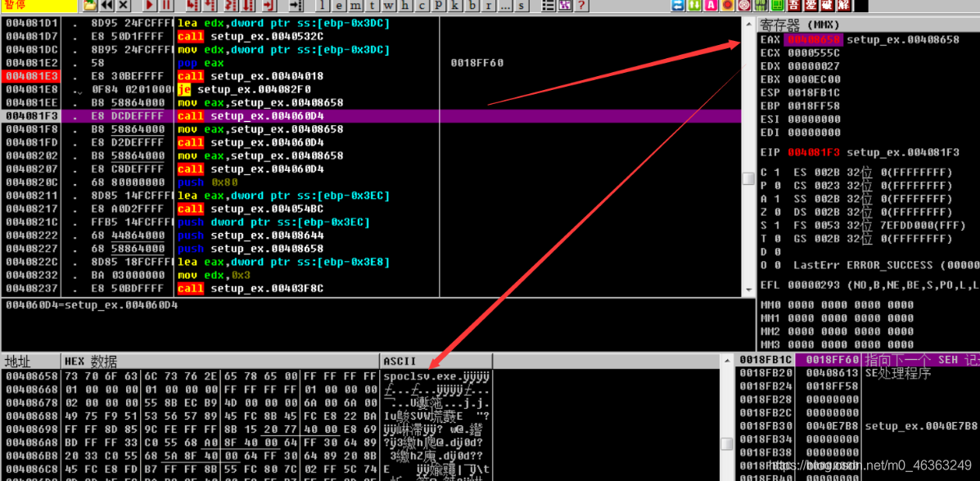Viewport: 980px width, 481px height.
Task: Show Windows via the 'w' button
Action: pyautogui.click(x=389, y=6)
